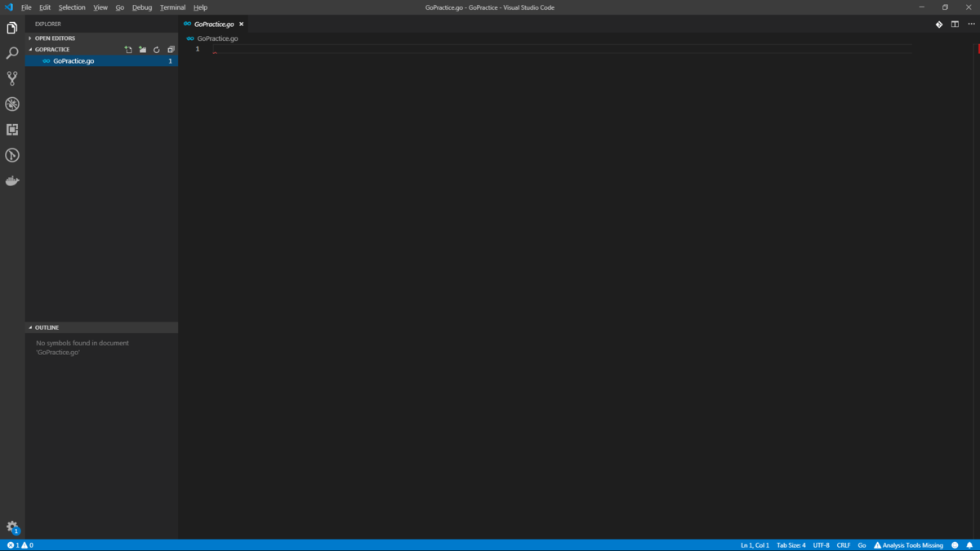
Task: Change the CRLF end-of-line sequence
Action: (x=844, y=545)
